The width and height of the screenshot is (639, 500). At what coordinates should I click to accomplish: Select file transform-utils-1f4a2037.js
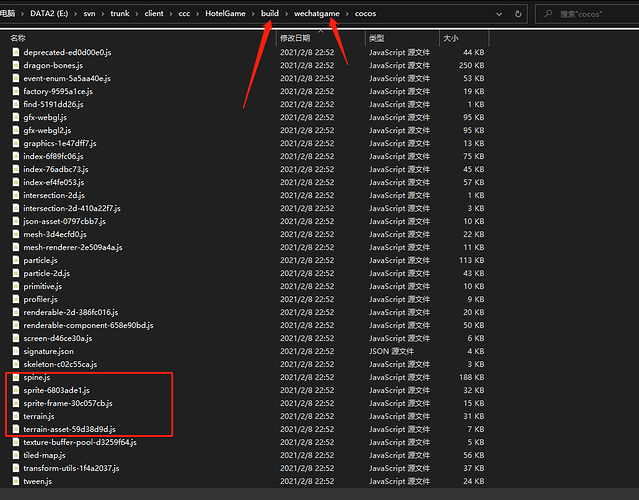(x=71, y=468)
